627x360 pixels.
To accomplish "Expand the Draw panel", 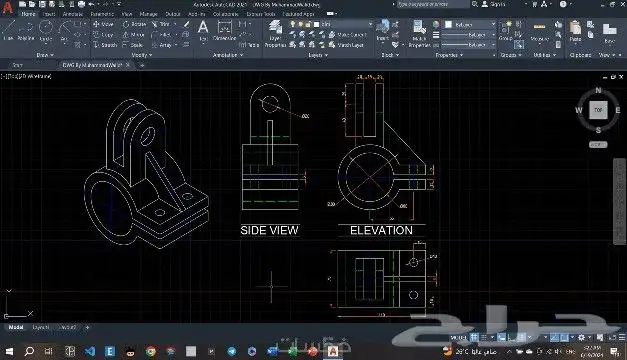I will coord(45,55).
